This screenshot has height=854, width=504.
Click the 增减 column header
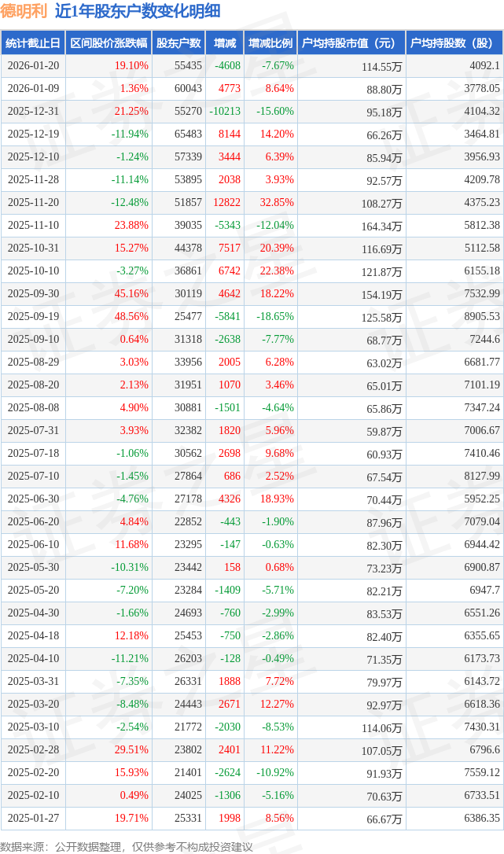[224, 43]
